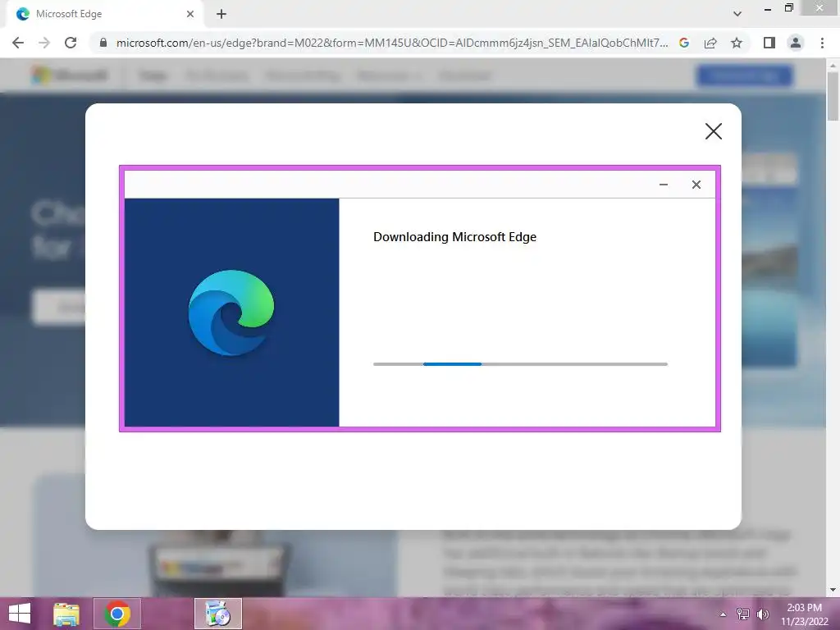Share this page icon

tap(710, 43)
